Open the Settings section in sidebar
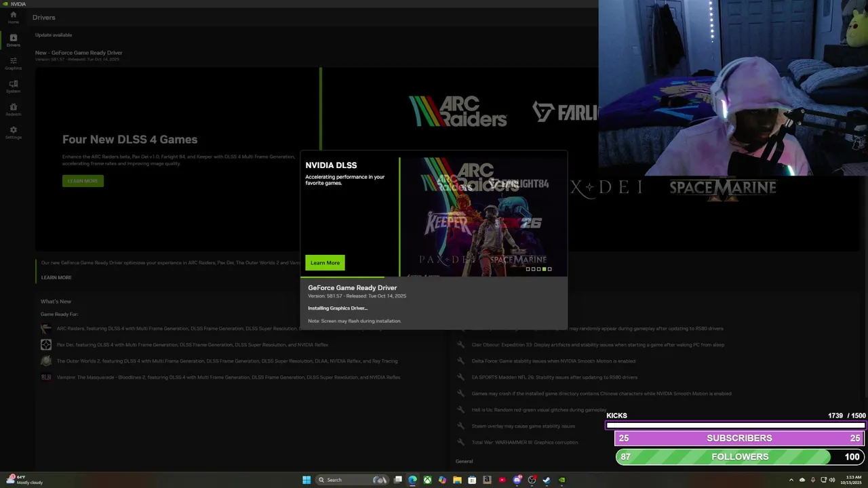 (x=13, y=132)
